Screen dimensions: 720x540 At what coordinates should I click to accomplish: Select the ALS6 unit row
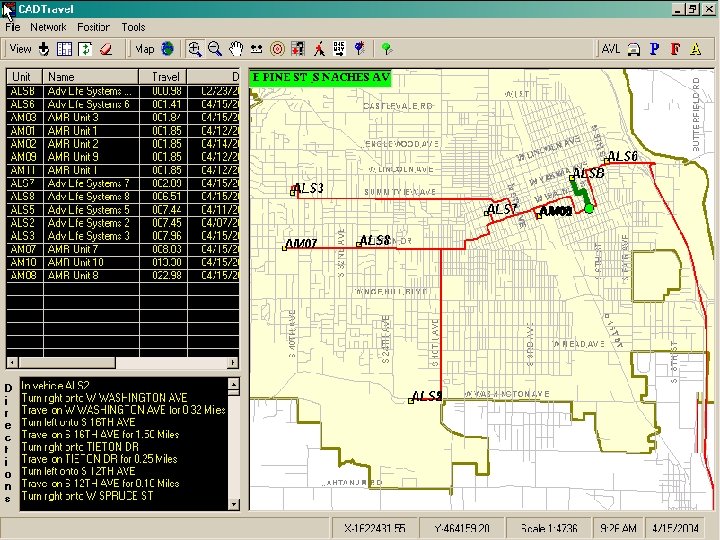tap(123, 104)
